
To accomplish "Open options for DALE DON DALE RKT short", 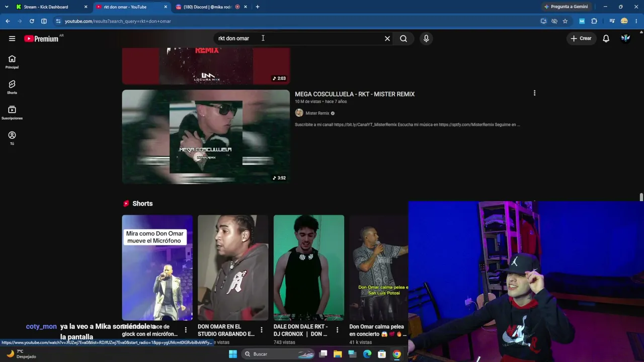I will pos(337,330).
